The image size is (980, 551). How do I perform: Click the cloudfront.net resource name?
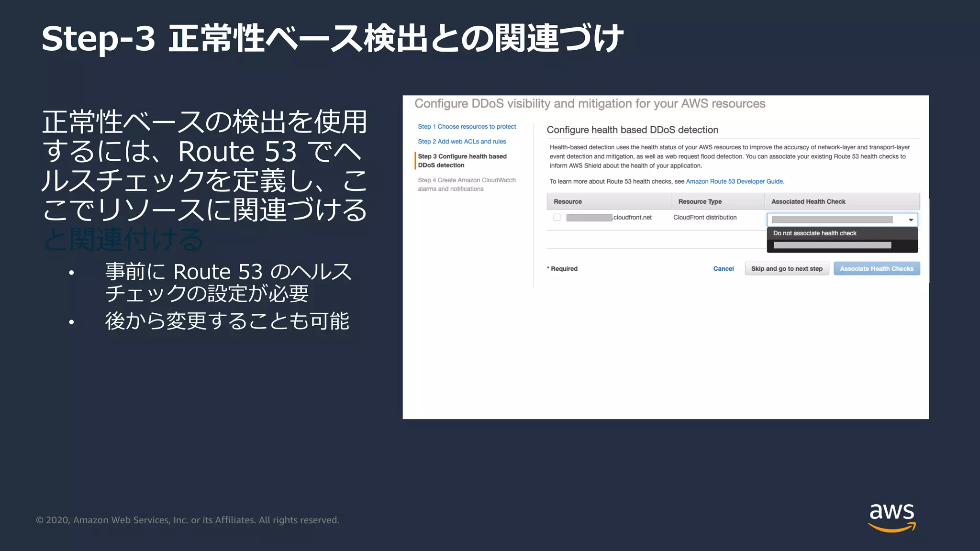(609, 218)
